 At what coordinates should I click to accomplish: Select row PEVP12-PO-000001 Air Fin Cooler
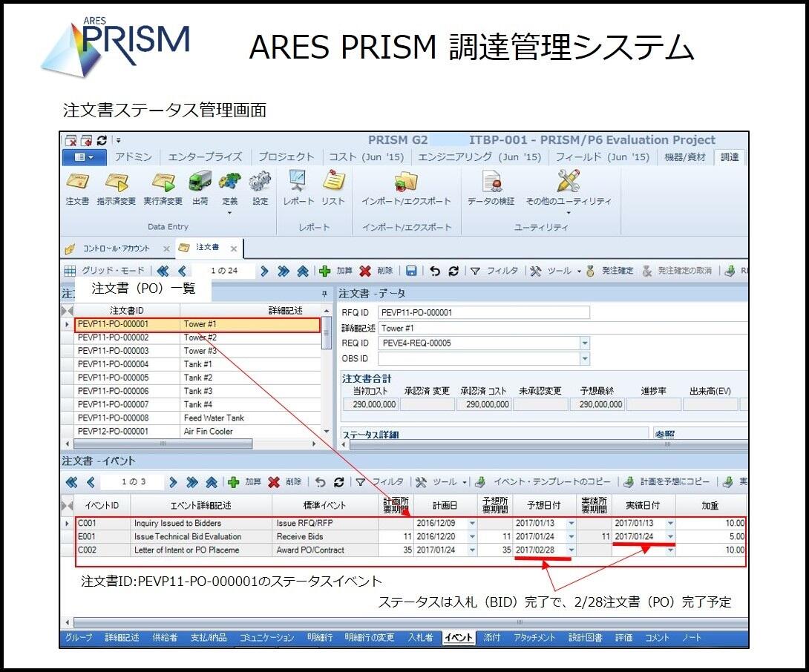197,431
